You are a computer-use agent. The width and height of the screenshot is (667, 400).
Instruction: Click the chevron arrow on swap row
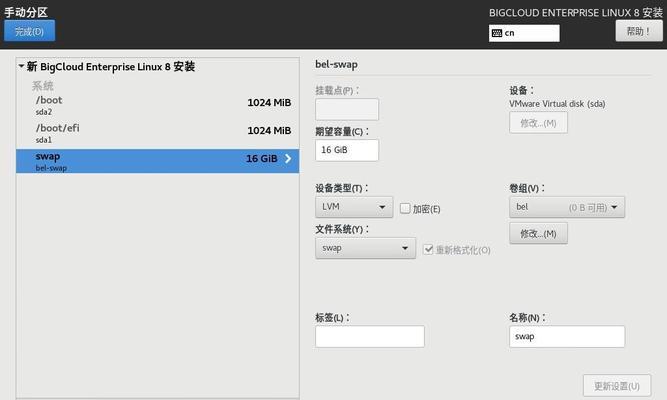tap(288, 159)
